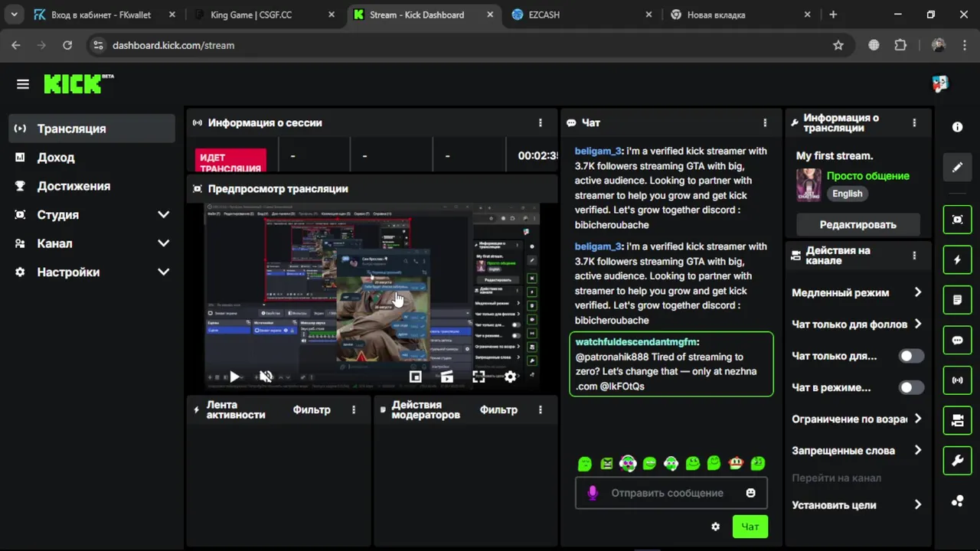Image resolution: width=980 pixels, height=551 pixels.
Task: Open the emoji picker in chat input
Action: (x=751, y=493)
